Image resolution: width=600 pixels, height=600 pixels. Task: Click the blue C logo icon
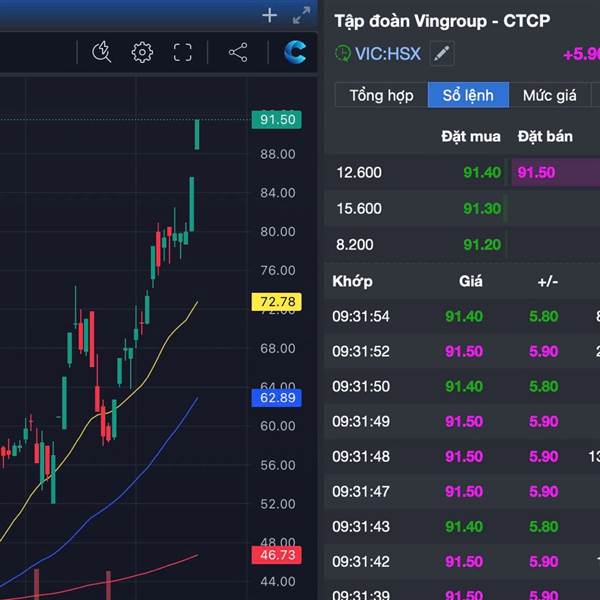pyautogui.click(x=295, y=52)
